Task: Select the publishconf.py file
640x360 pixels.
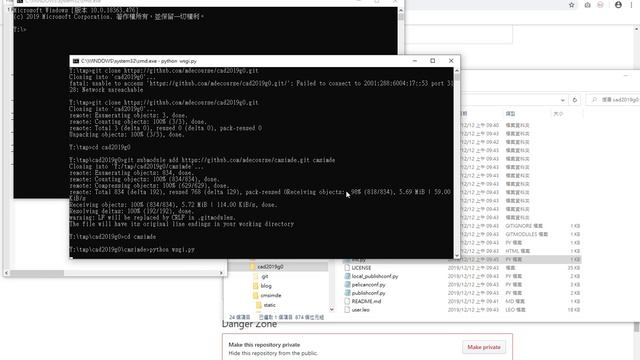Action: [368, 293]
